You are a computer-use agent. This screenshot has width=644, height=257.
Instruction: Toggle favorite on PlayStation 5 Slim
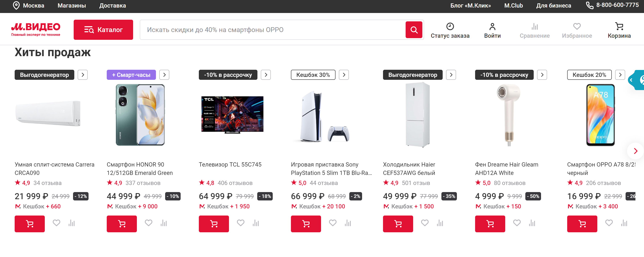point(333,223)
